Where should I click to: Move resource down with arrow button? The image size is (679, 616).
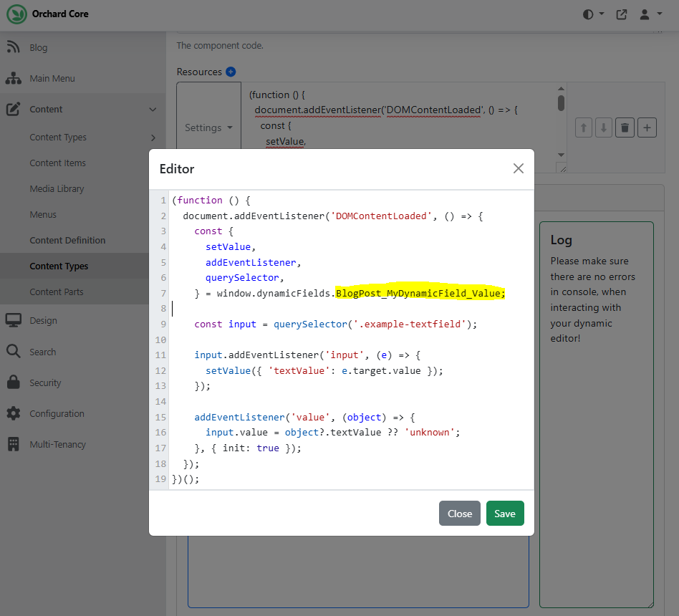point(604,127)
